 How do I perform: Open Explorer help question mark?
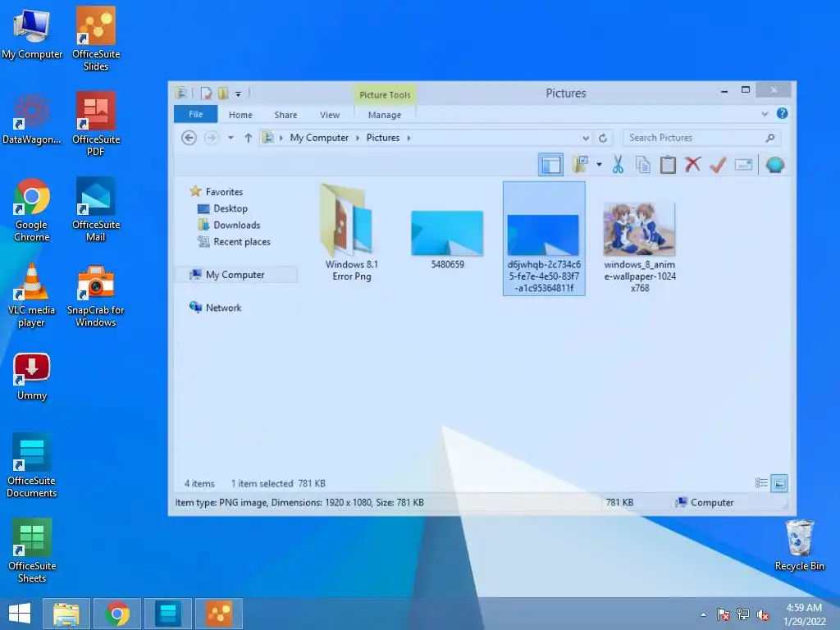[x=782, y=113]
